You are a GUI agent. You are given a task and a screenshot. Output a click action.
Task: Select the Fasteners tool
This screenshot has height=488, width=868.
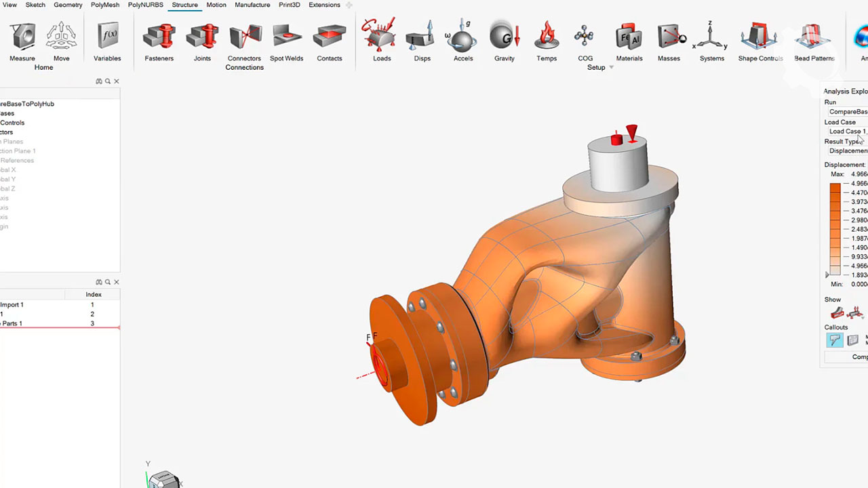click(x=159, y=37)
